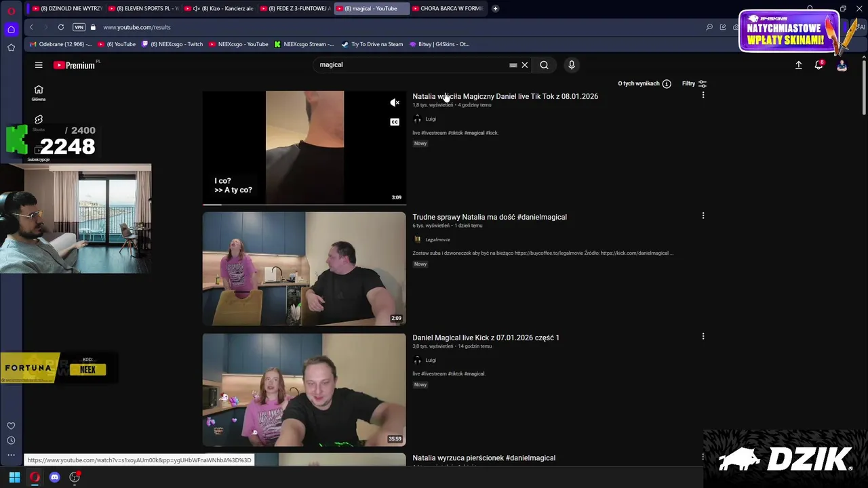This screenshot has width=868, height=488.
Task: Click the 35:59 video thumbnail
Action: 304,389
